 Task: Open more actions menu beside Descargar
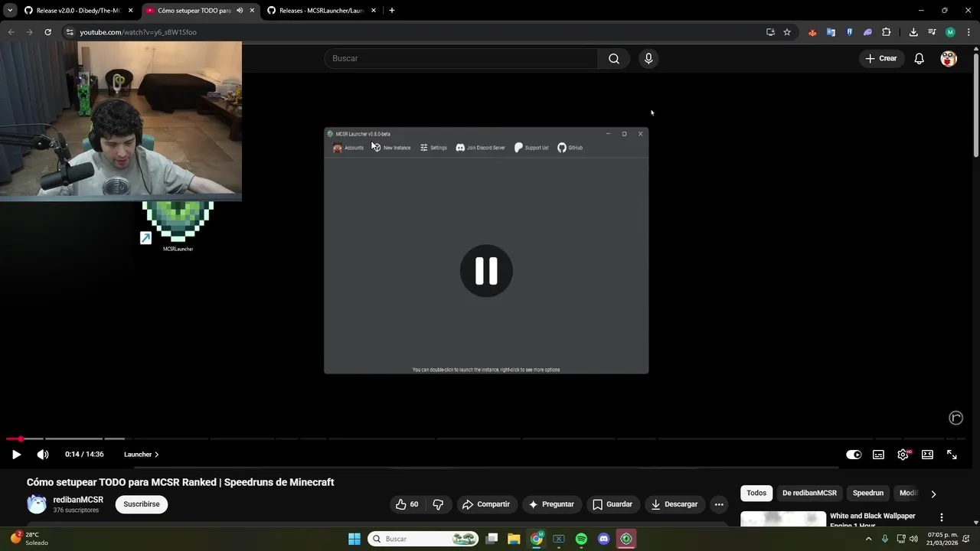(719, 504)
